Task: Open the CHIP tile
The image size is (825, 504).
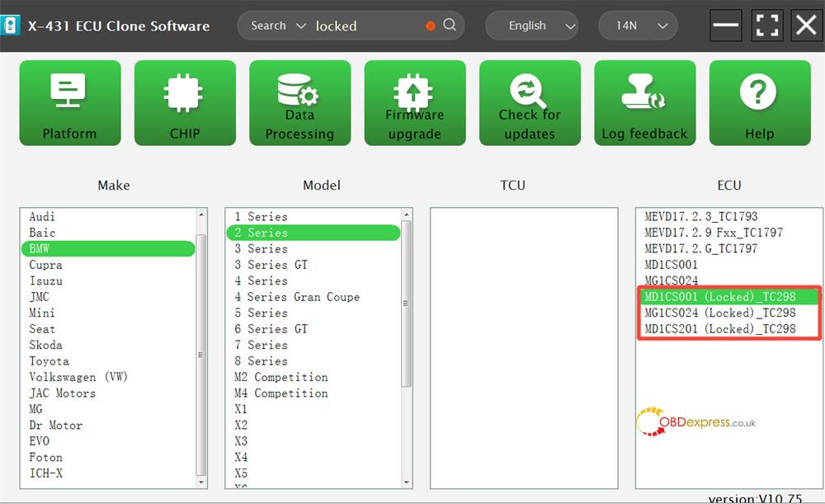Action: pos(185,102)
